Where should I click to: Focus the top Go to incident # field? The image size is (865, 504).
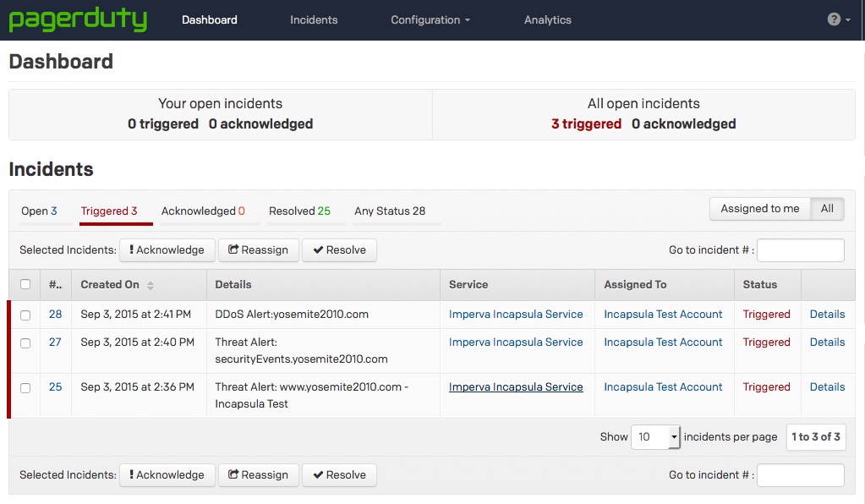click(801, 249)
